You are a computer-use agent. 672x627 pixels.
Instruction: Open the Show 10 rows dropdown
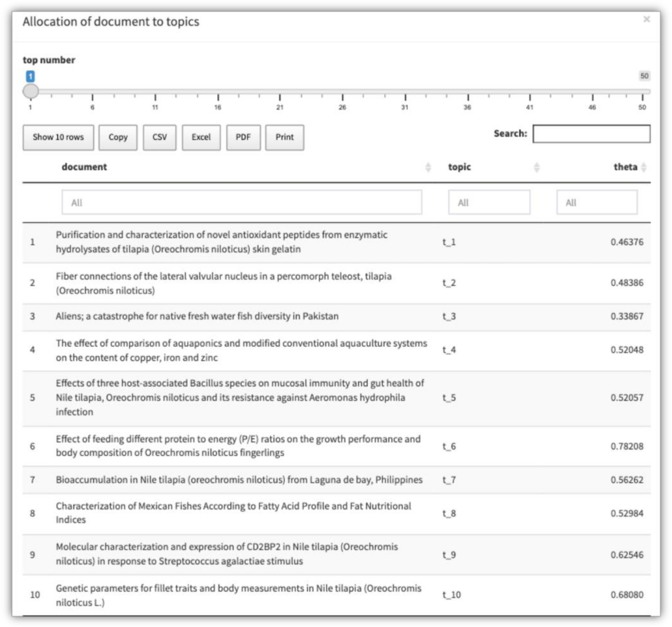point(58,137)
